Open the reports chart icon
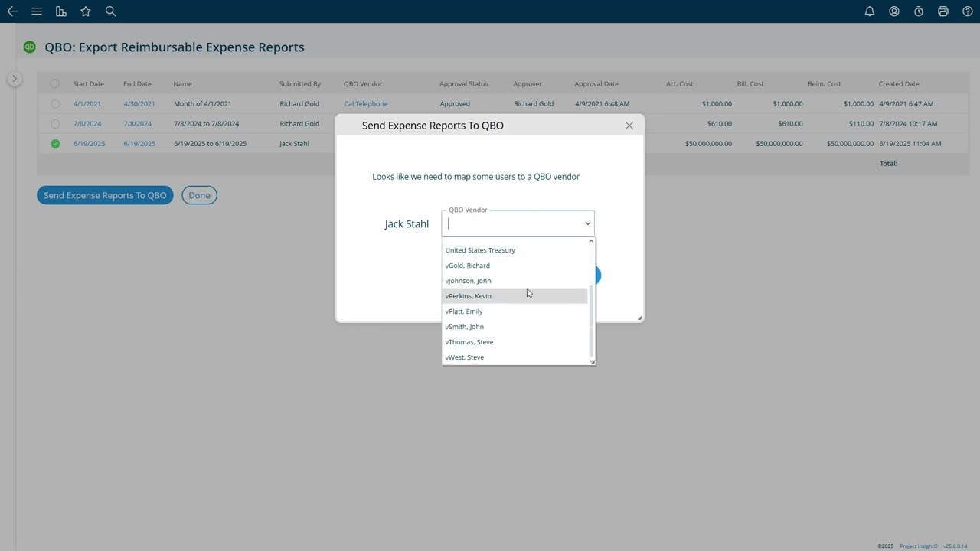Screen dimensions: 980x551 [61, 11]
